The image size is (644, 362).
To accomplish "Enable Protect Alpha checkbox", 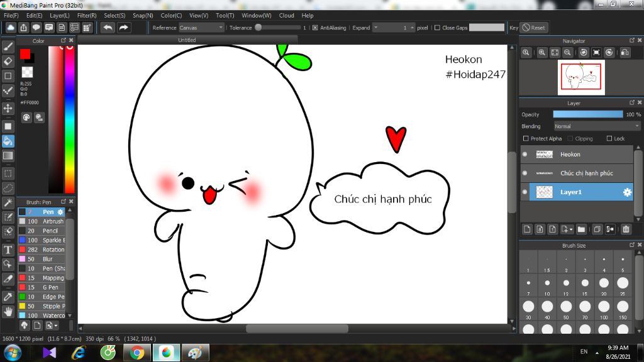I will (x=526, y=139).
